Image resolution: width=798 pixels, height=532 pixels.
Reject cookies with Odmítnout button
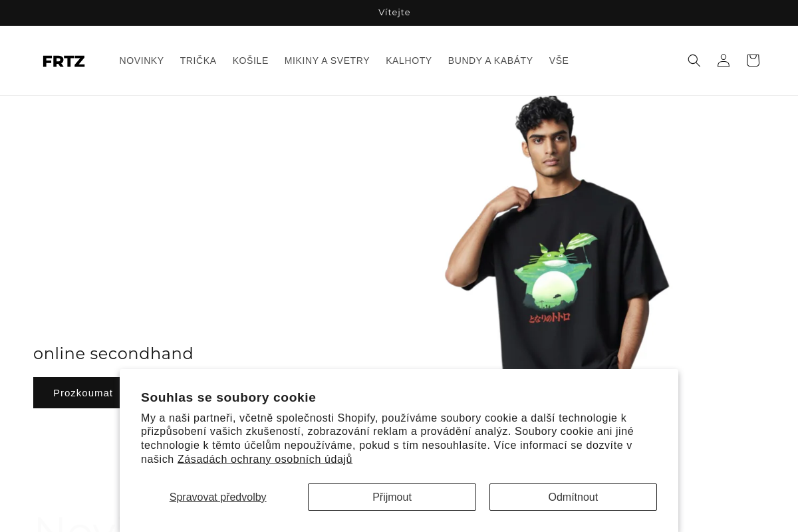[x=573, y=497]
